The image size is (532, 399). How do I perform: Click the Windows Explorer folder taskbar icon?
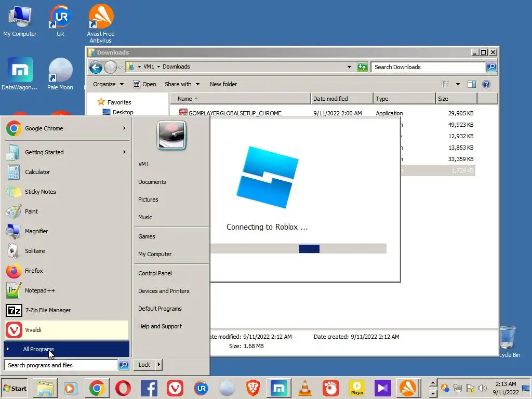pos(45,388)
